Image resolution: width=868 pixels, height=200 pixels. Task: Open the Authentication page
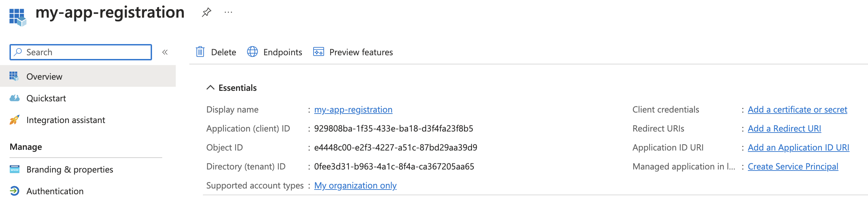55,191
